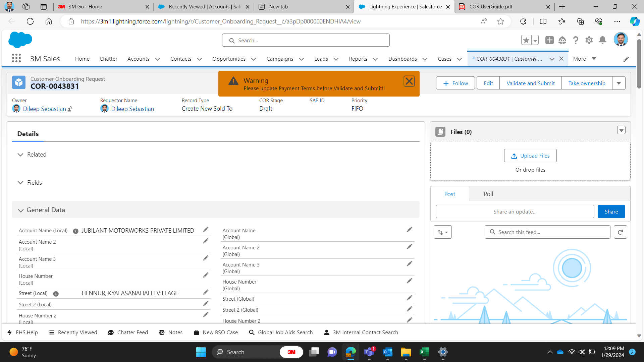Open Dileep Sebastian owner link
The height and width of the screenshot is (362, 644).
44,109
